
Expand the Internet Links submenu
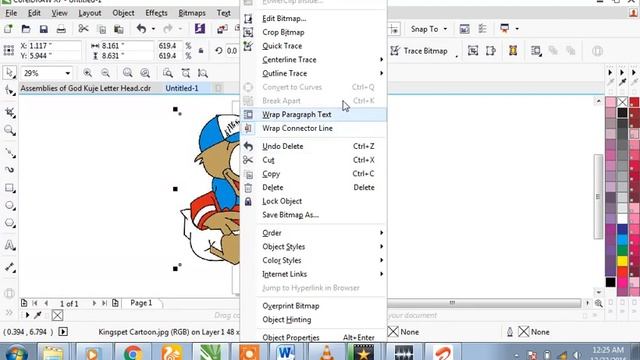click(x=313, y=274)
